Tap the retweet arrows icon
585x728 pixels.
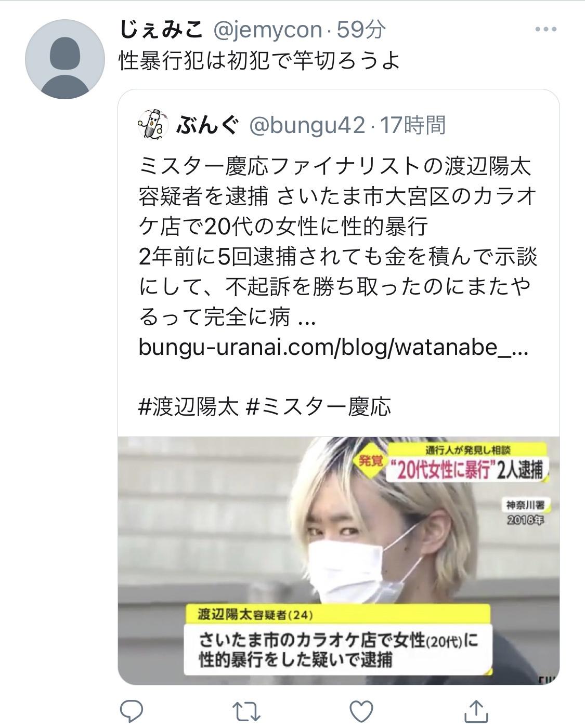[246, 710]
